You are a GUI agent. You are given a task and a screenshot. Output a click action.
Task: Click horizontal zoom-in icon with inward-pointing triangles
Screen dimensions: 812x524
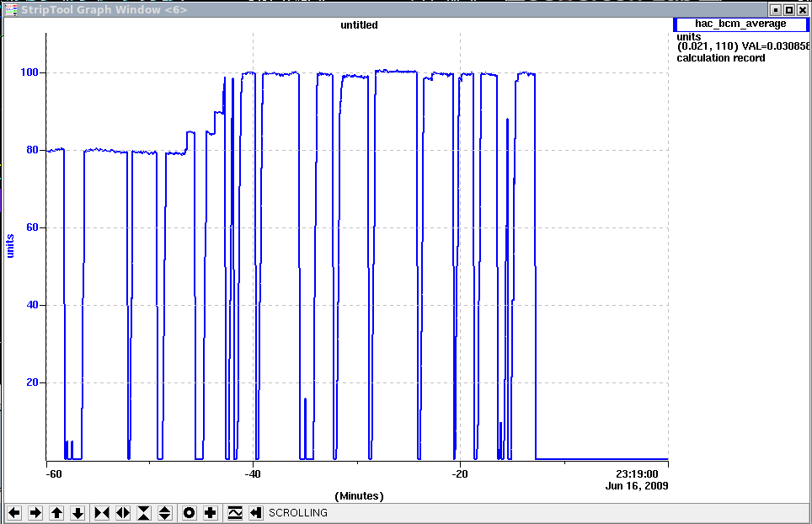tap(102, 512)
